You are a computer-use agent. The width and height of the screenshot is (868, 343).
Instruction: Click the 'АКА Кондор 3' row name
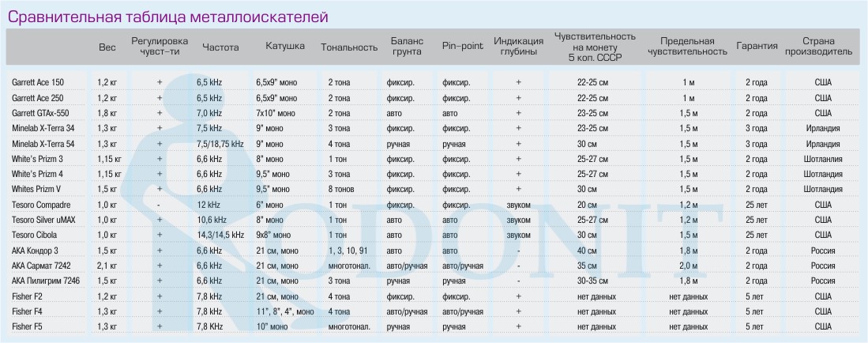tap(35, 251)
